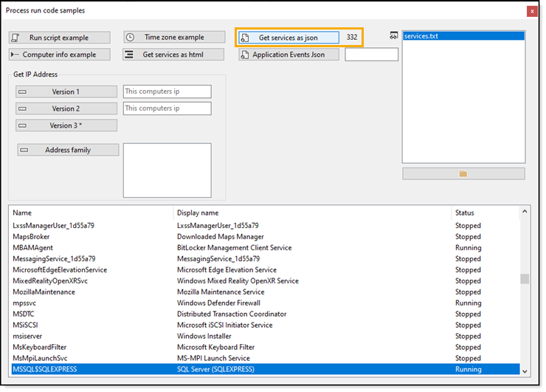Select the MixedRealityOpenXRSvc row
The image size is (546, 392).
(x=266, y=281)
